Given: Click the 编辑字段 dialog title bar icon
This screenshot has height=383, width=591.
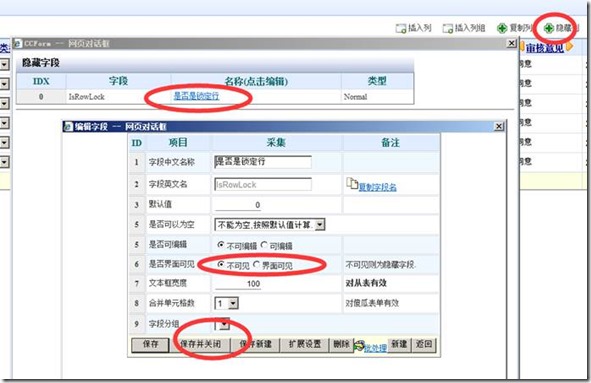Looking at the screenshot, I should [68, 126].
